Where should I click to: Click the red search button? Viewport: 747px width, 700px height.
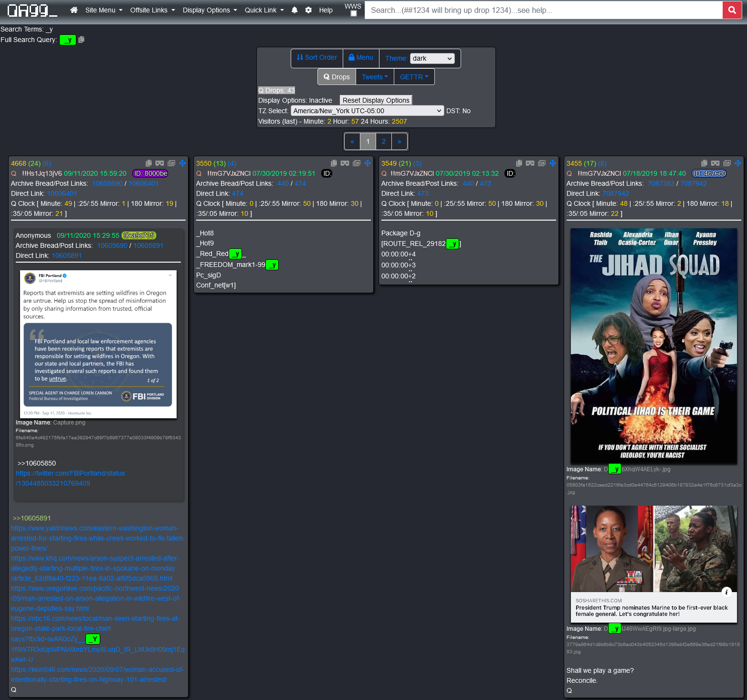tap(732, 10)
